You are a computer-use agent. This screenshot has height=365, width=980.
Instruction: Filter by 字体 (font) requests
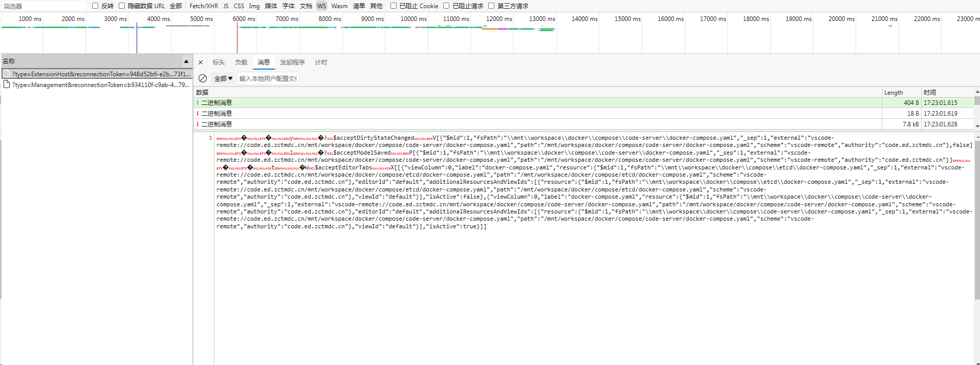pos(289,6)
